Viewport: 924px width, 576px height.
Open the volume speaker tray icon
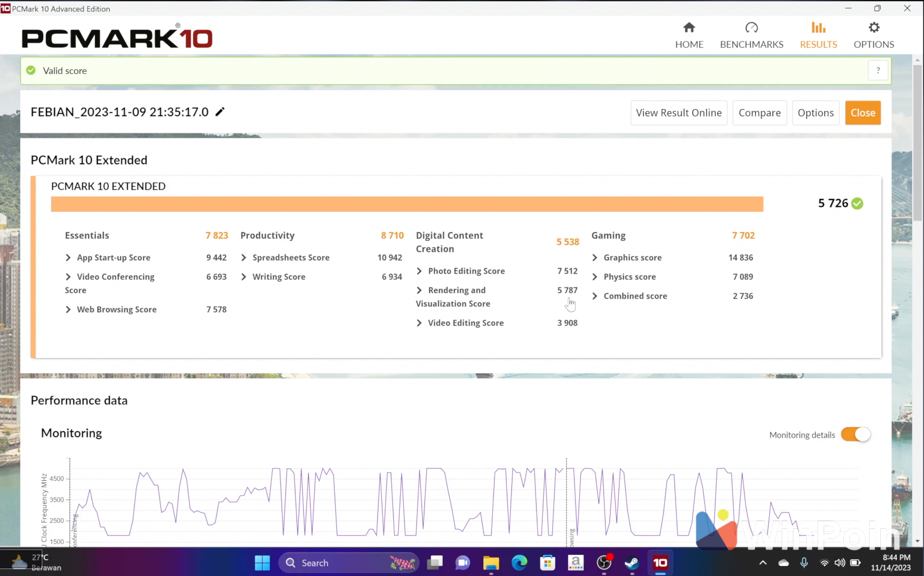839,563
